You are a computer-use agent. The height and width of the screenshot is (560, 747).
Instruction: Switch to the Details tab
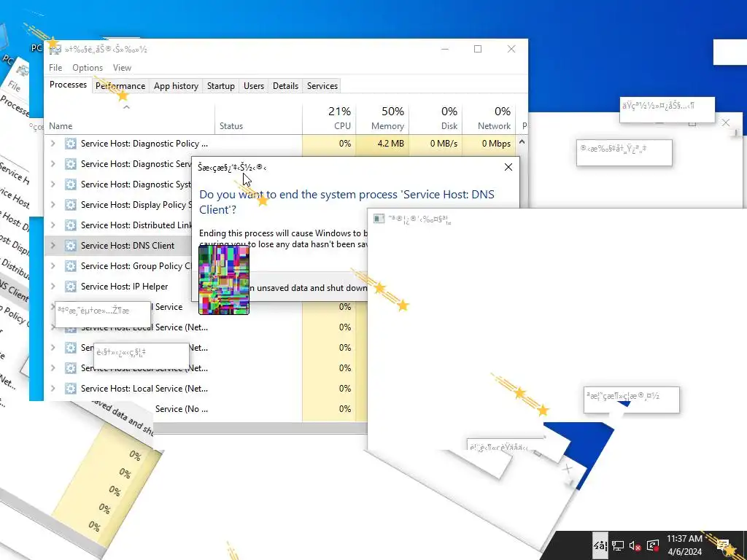click(x=285, y=86)
